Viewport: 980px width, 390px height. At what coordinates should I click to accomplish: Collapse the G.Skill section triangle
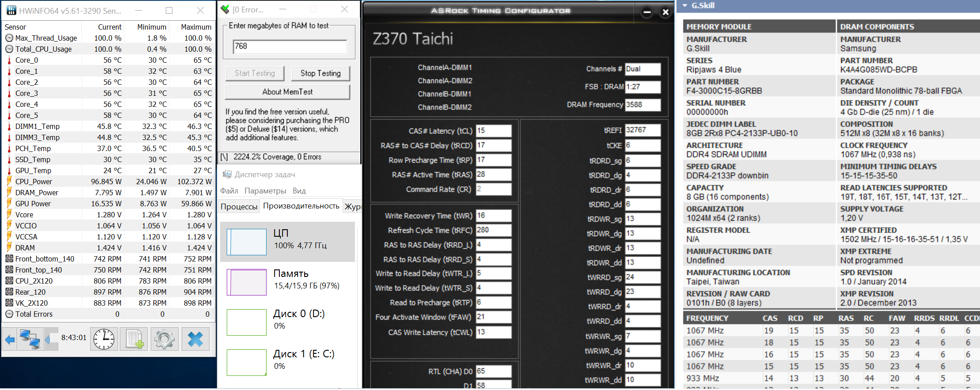685,6
